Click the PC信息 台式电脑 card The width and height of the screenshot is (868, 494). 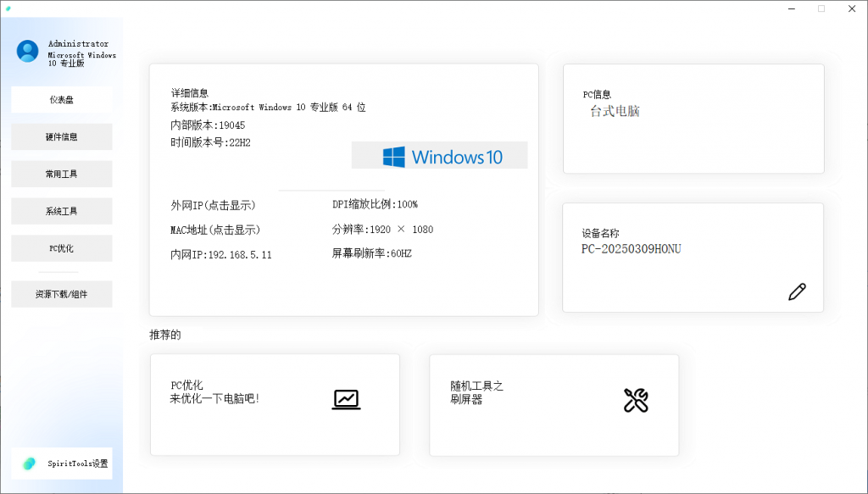pos(693,119)
